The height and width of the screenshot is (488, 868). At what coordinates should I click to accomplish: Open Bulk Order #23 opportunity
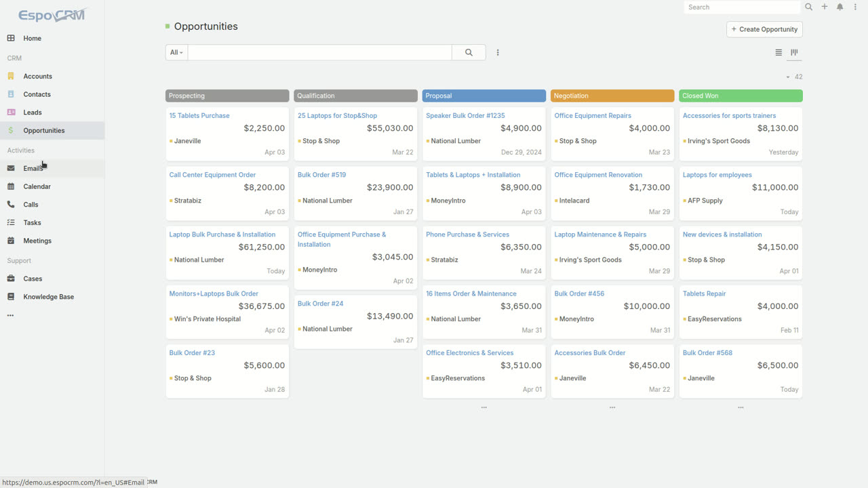[x=192, y=353]
